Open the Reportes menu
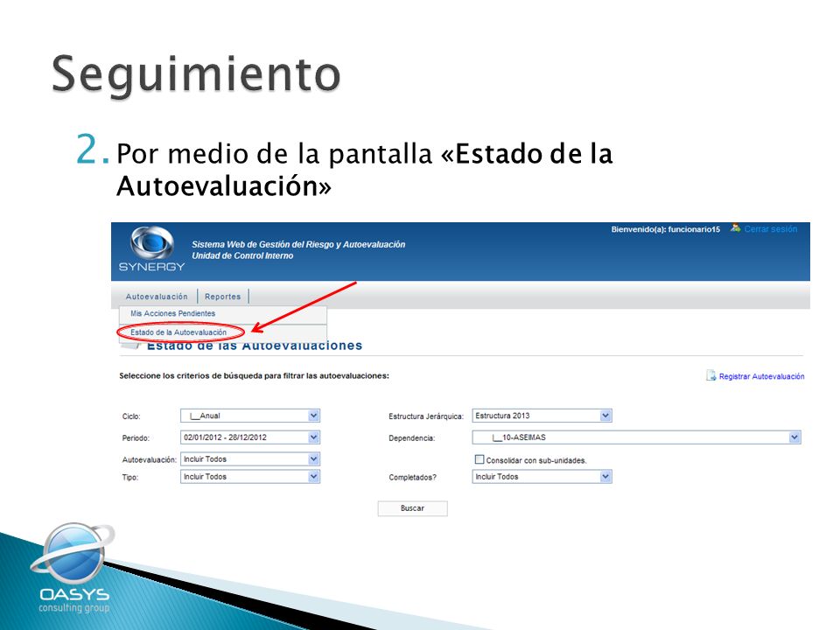The width and height of the screenshot is (840, 630). click(x=223, y=297)
